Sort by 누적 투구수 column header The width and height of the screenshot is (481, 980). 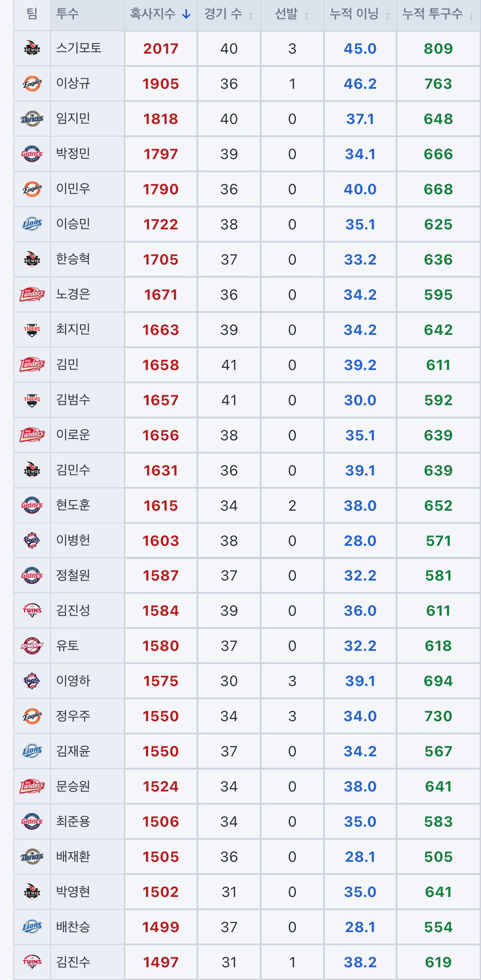(438, 14)
